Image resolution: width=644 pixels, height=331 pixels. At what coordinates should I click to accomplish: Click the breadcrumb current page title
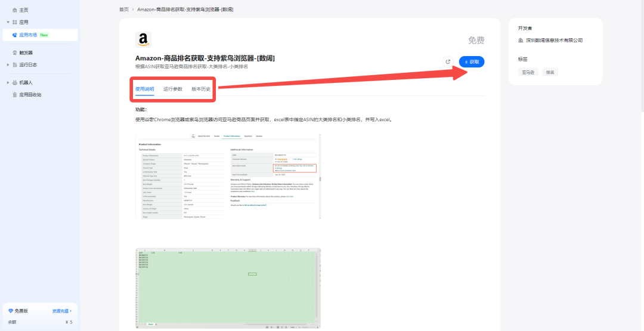coord(185,9)
